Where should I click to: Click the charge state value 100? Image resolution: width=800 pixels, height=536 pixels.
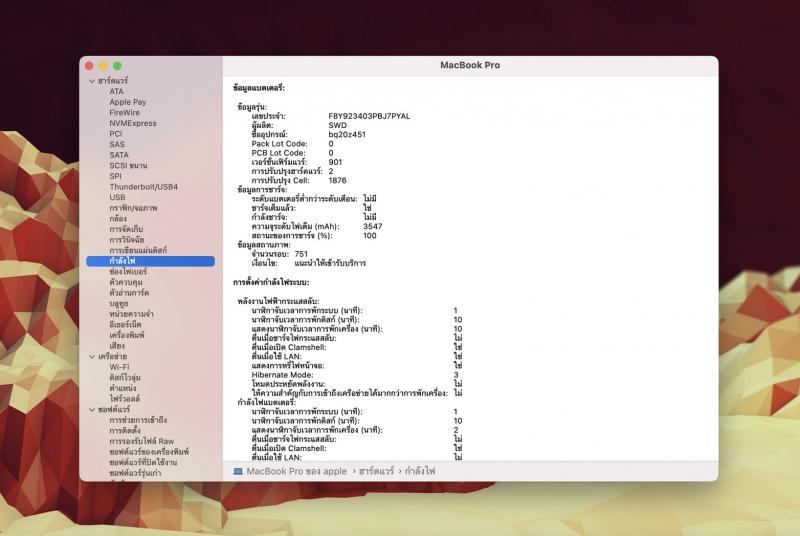(x=369, y=236)
